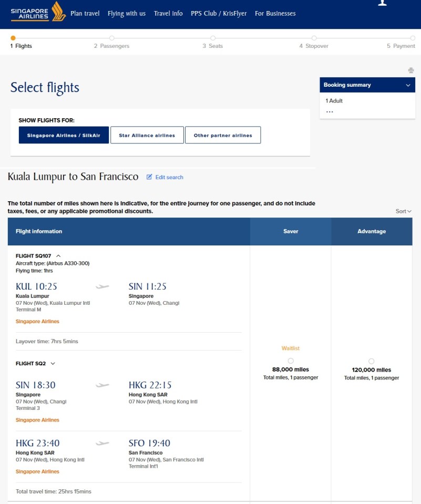
Task: Open the Sort dropdown
Action: coord(403,211)
